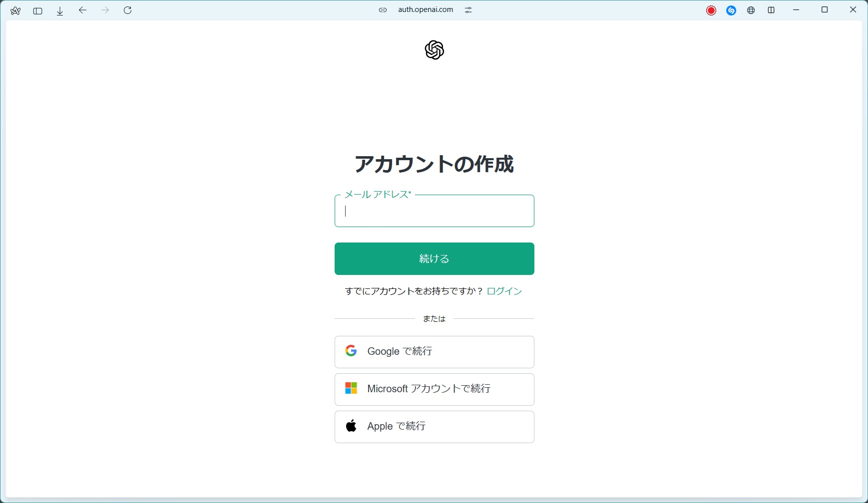This screenshot has height=503, width=868.
Task: Click the auth.openai.com address text
Action: click(x=426, y=9)
